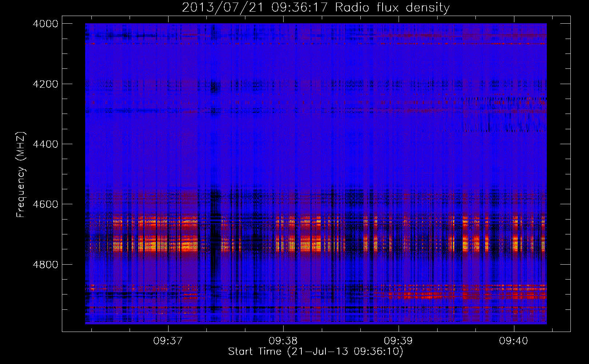Click the 4200 frequency tick label
This screenshot has height=364, width=589.
(x=46, y=84)
